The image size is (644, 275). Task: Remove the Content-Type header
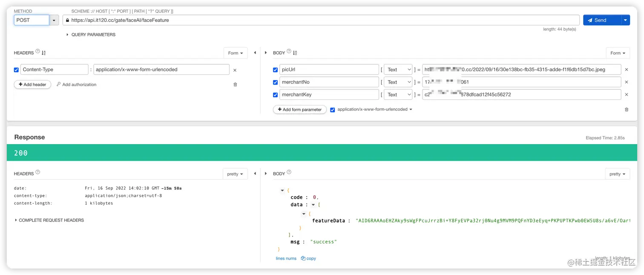pyautogui.click(x=235, y=70)
